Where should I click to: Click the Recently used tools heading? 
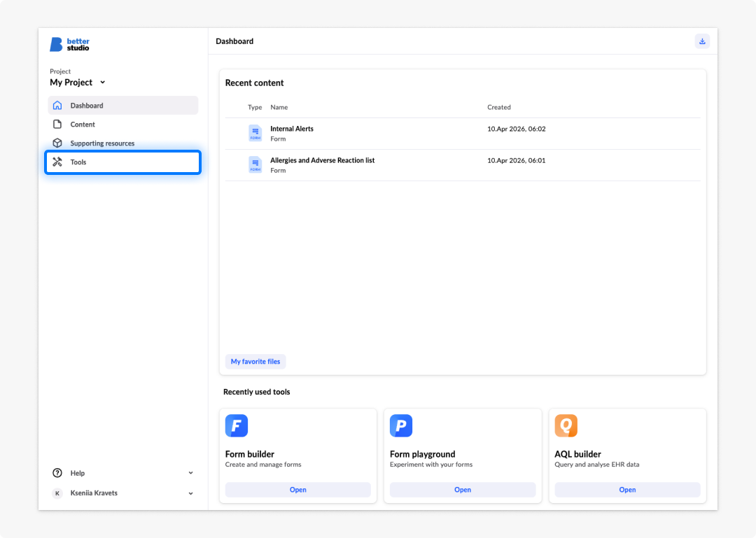(256, 392)
